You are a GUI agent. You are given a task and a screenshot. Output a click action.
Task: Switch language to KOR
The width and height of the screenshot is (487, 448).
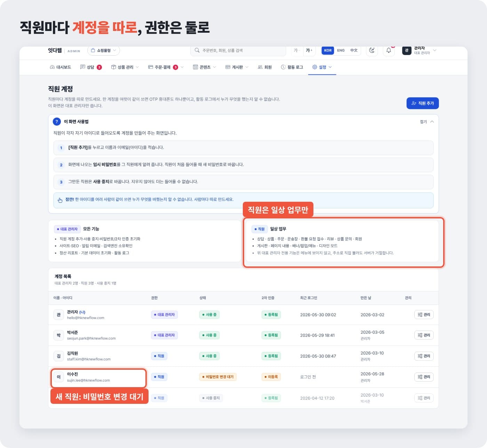pyautogui.click(x=328, y=50)
